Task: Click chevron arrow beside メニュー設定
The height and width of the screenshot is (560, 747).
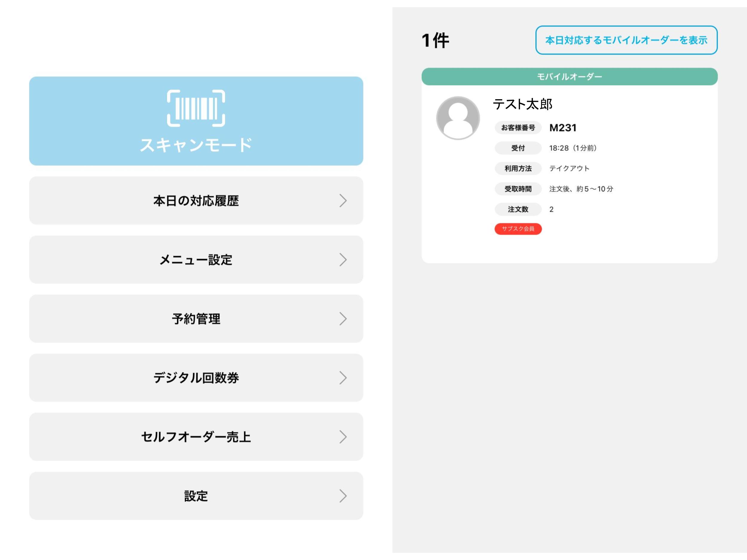Action: pos(343,260)
